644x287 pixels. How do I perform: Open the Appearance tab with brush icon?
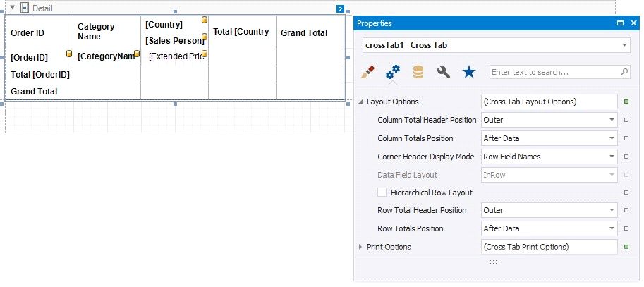pyautogui.click(x=367, y=72)
